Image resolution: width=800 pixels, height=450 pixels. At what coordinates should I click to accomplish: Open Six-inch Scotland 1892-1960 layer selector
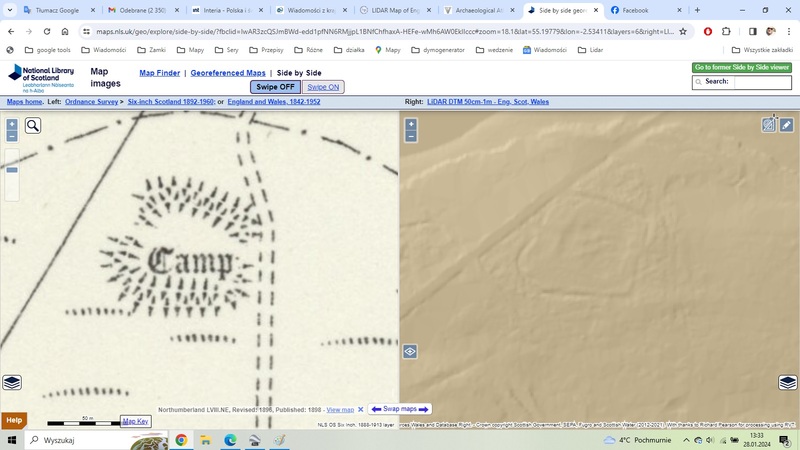pyautogui.click(x=171, y=102)
